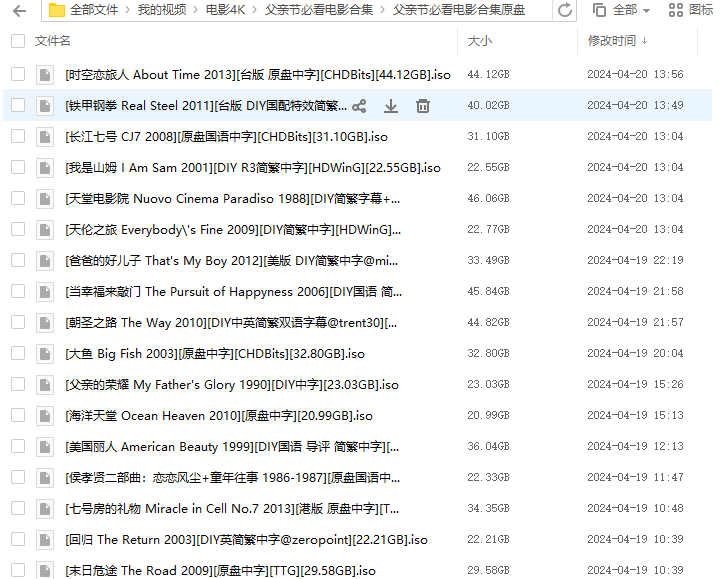
Task: Click file icon of The Return 2003
Action: (x=45, y=539)
